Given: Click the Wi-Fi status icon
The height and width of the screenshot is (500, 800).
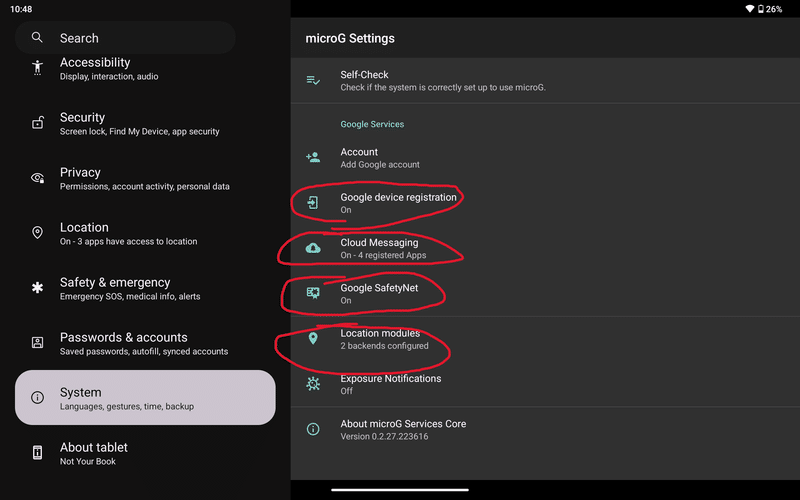Looking at the screenshot, I should point(749,9).
